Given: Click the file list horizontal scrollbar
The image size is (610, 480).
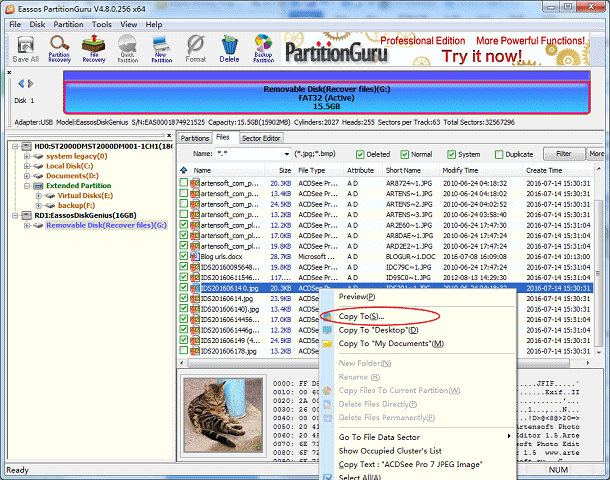Looking at the screenshot, I should 379,363.
